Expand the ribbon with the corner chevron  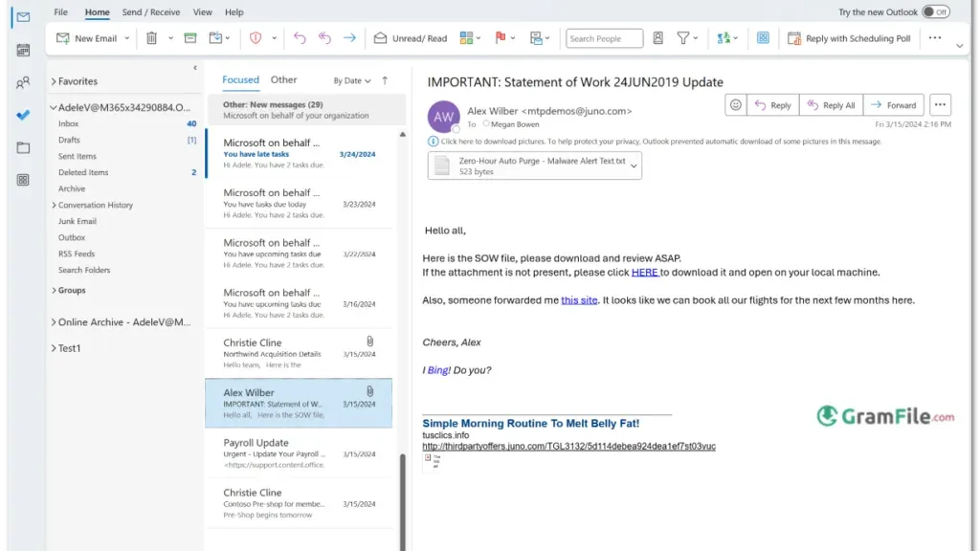[x=959, y=46]
